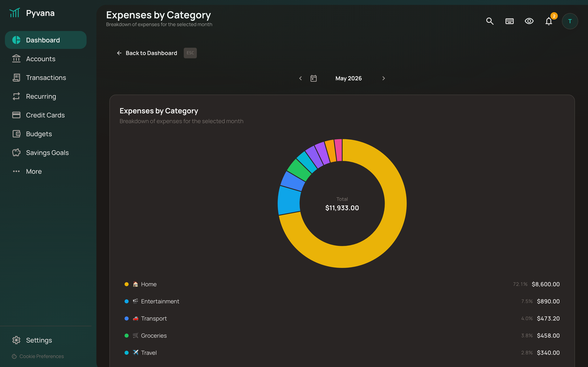Go to previous month chevron

[x=301, y=78]
